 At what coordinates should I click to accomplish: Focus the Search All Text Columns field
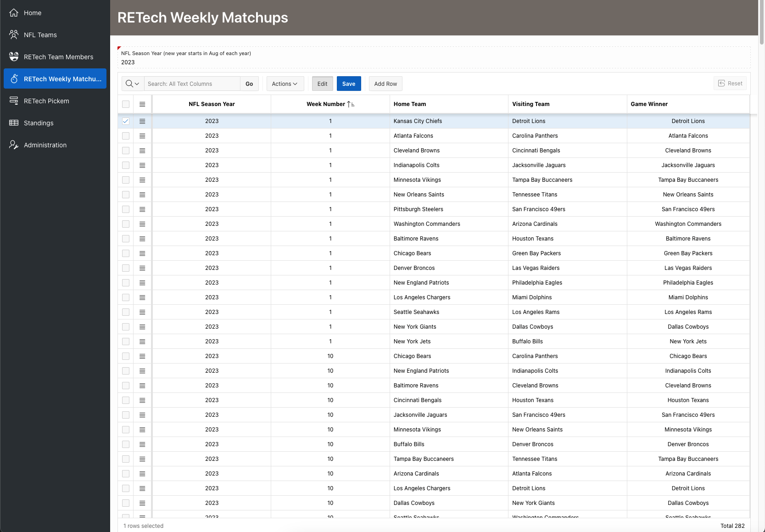tap(192, 84)
